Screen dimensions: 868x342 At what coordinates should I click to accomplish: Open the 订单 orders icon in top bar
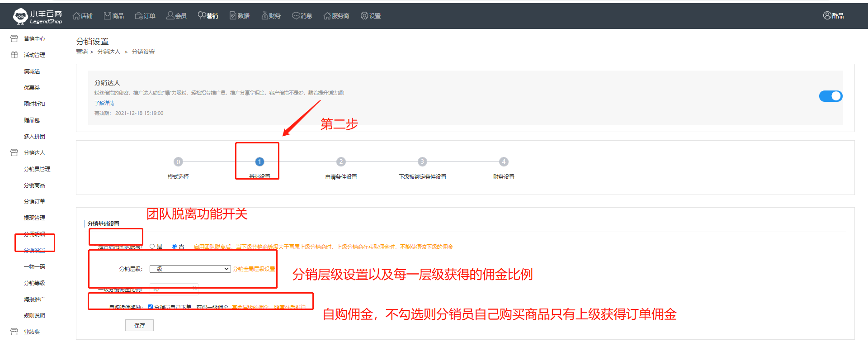point(139,16)
